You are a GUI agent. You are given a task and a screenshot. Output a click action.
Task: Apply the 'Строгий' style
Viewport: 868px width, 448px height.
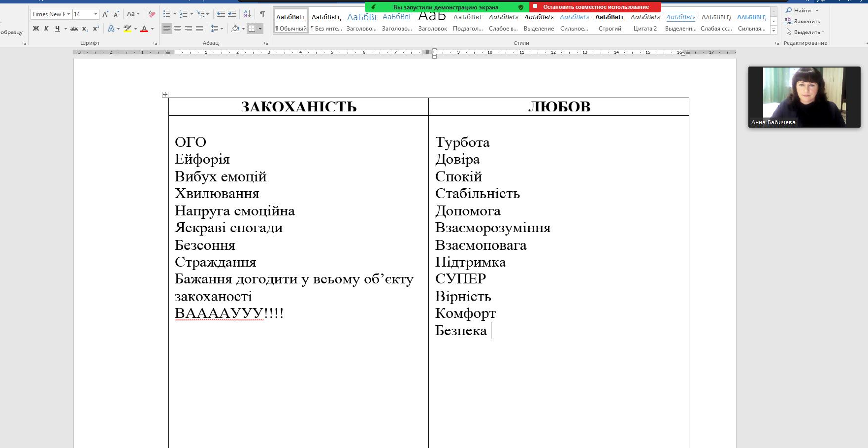[x=610, y=21]
